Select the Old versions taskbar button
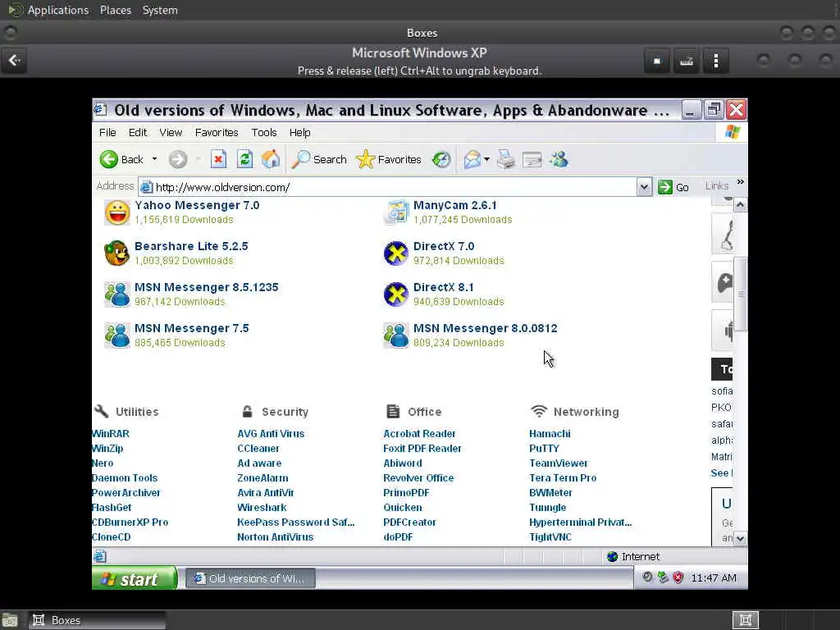 tap(250, 578)
